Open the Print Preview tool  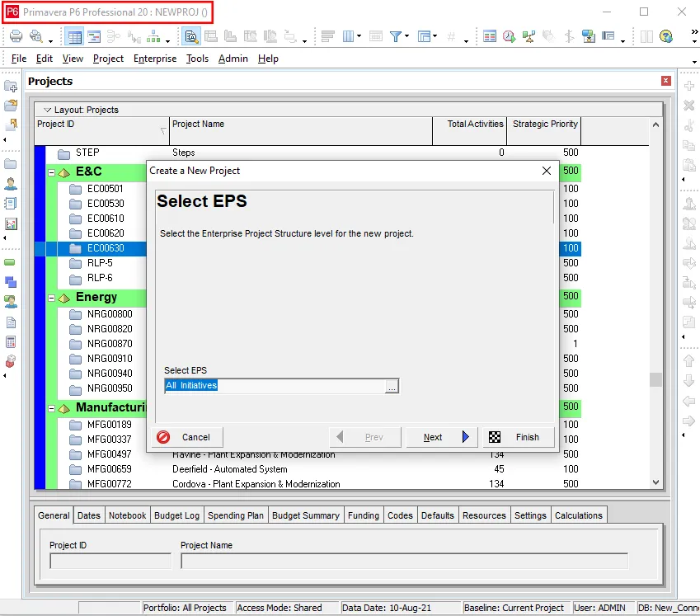(36, 36)
